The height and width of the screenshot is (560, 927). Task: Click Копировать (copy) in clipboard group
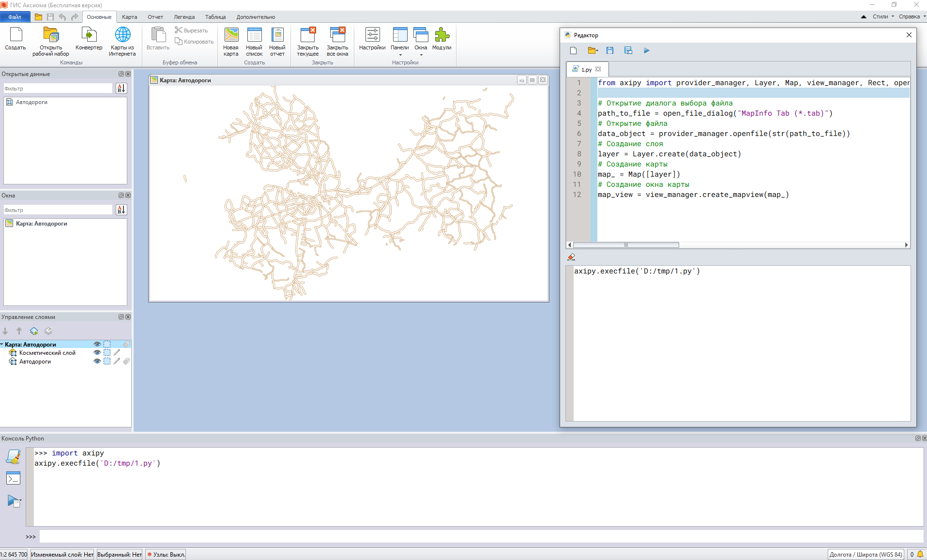tap(194, 42)
